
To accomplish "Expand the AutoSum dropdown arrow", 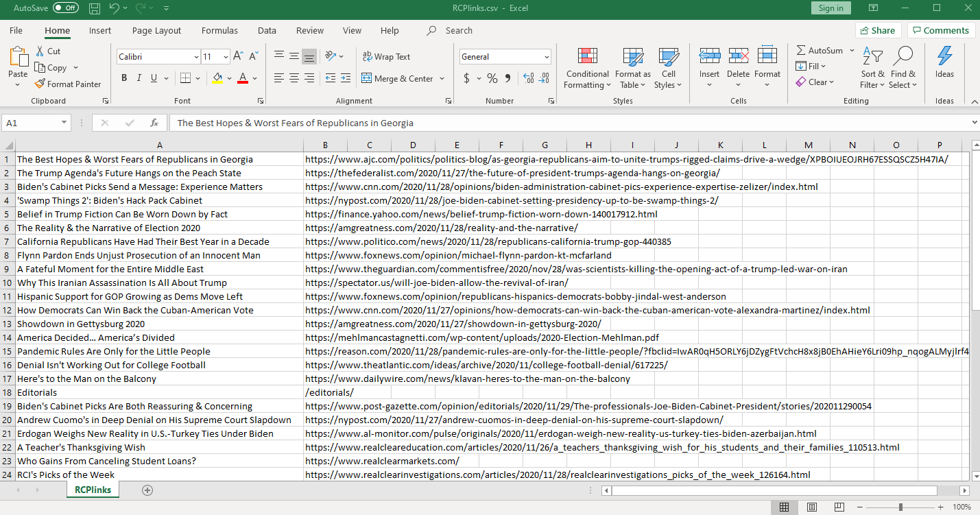I will tap(852, 51).
